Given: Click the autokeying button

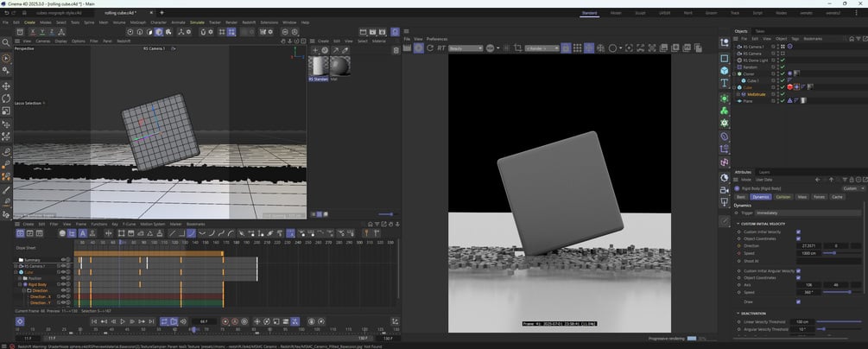Looking at the screenshot, I should tap(234, 321).
